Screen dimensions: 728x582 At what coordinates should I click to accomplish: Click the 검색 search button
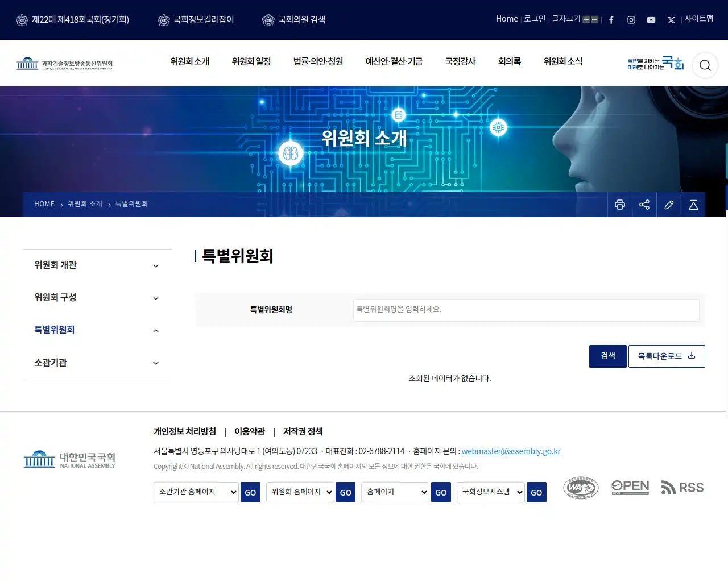pyautogui.click(x=608, y=356)
